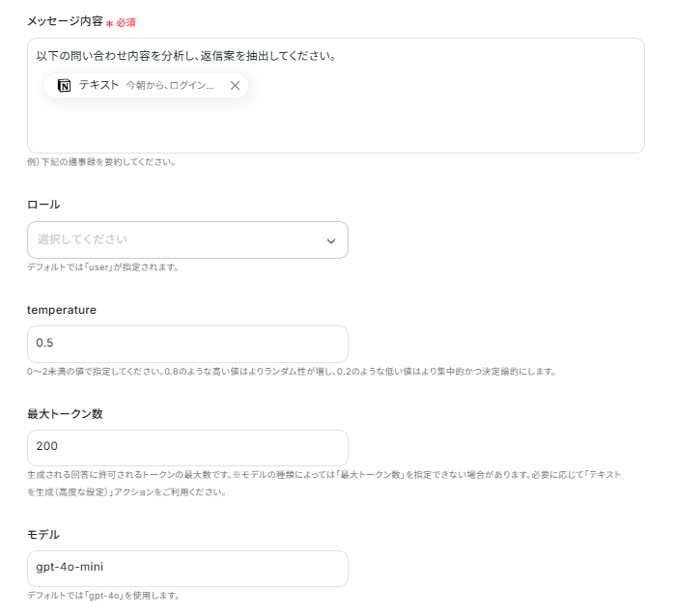Click the 選択してください placeholder text

82,239
